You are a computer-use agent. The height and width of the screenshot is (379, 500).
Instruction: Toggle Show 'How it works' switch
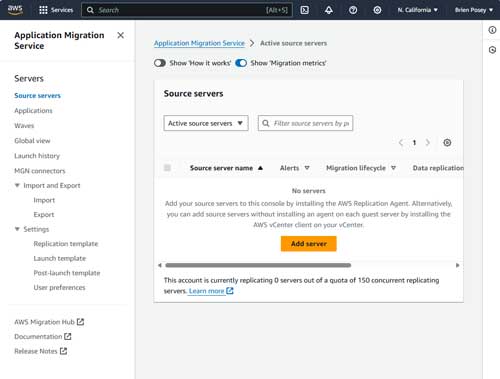[160, 63]
